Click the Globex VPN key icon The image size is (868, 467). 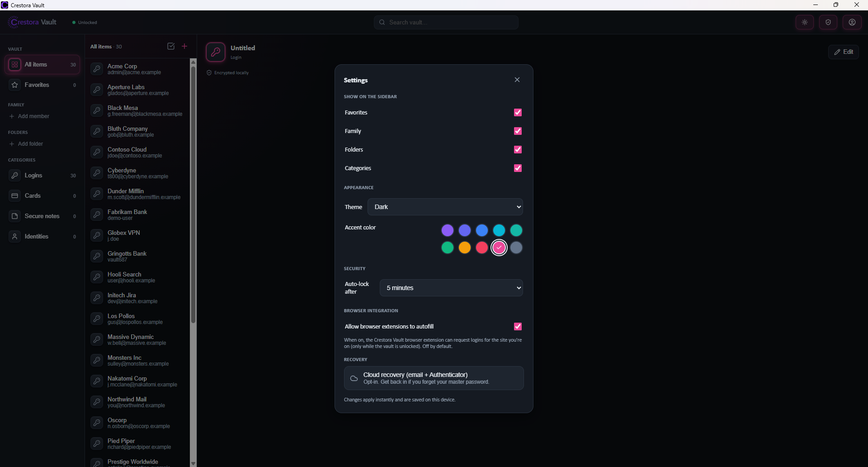pyautogui.click(x=97, y=235)
